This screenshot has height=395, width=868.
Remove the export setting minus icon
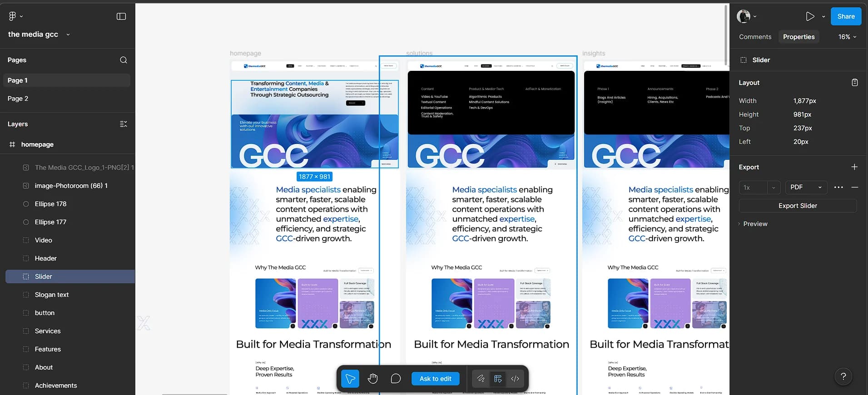point(854,188)
